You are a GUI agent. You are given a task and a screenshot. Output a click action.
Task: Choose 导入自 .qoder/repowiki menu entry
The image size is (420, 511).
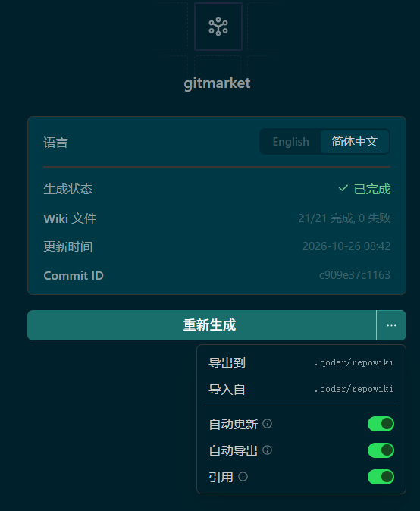pos(301,390)
